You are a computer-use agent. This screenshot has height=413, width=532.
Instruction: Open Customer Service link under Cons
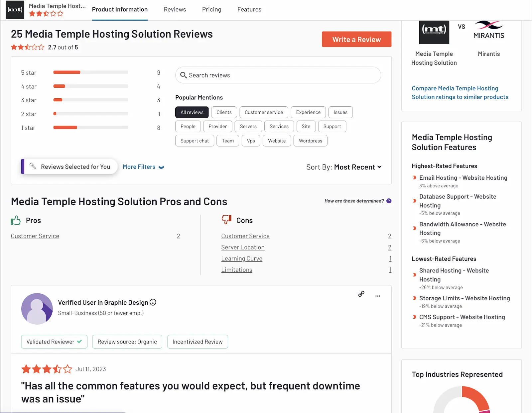pos(245,236)
